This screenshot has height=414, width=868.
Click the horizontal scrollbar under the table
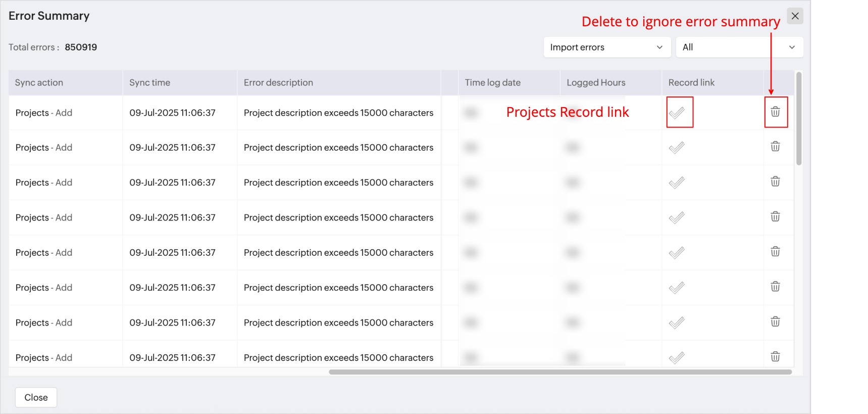560,372
